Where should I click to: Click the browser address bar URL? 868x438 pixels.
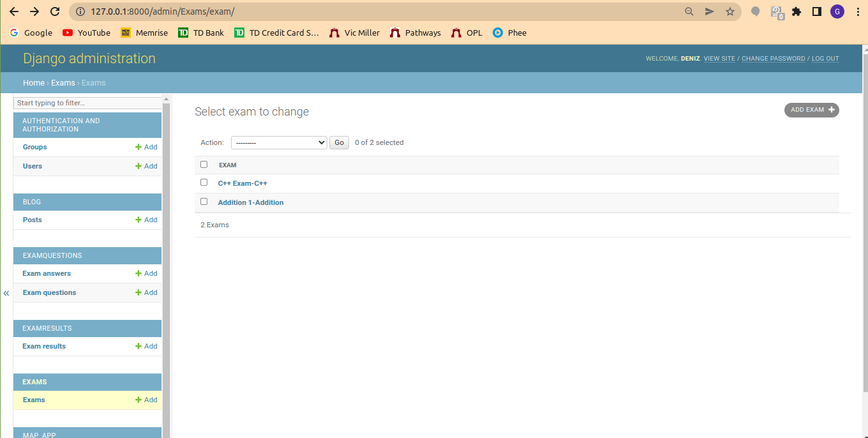point(162,11)
